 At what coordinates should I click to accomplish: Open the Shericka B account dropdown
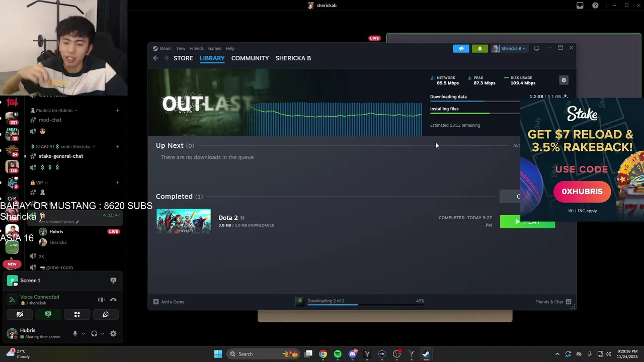pos(509,48)
